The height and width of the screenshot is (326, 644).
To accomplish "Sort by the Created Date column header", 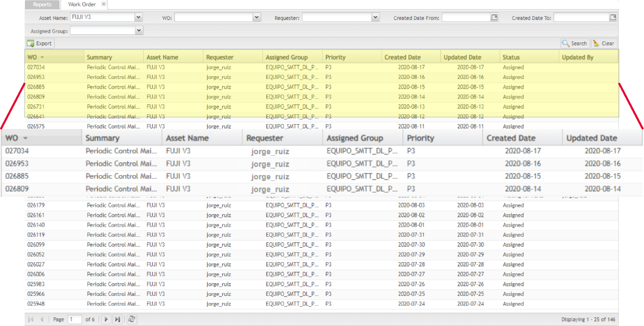I will pos(412,57).
